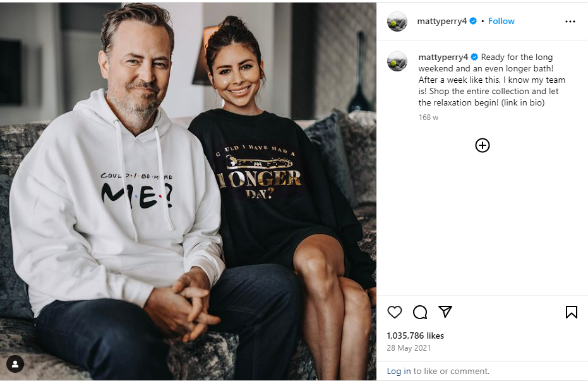Click the avatar next to the caption
588x381 pixels.
click(397, 61)
